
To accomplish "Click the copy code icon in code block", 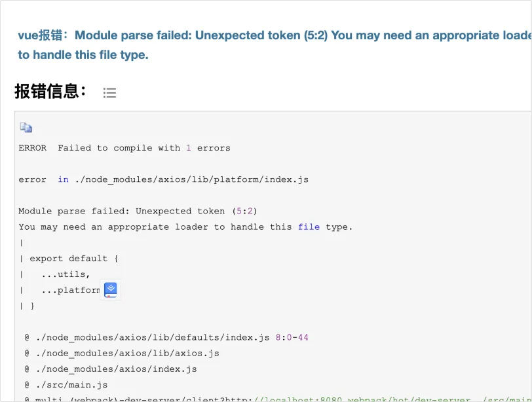I will 26,128.
